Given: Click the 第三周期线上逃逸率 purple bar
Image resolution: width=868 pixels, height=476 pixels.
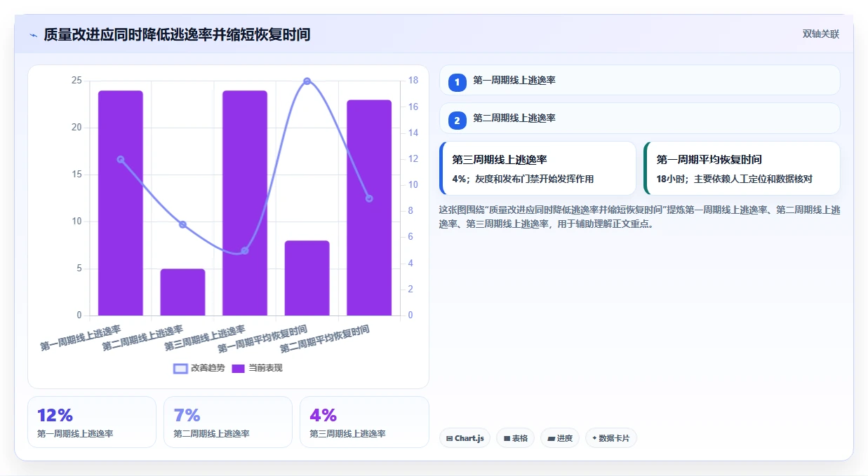Looking at the screenshot, I should (245, 203).
